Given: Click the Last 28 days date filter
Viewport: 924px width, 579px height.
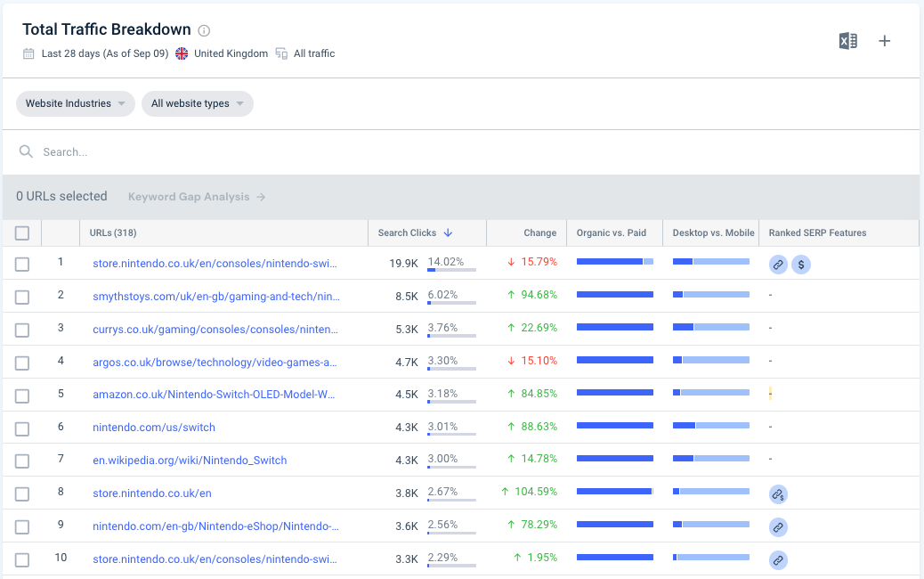Looking at the screenshot, I should click(x=105, y=53).
